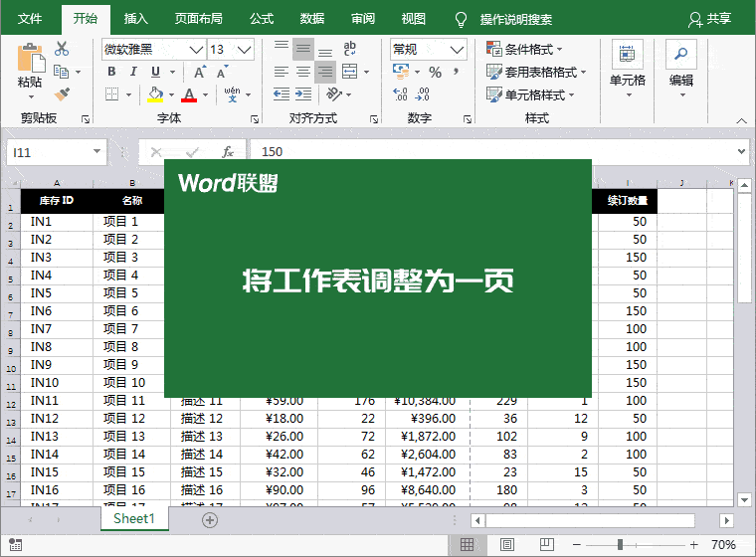Open Format as Table menu
This screenshot has height=557, width=756.
coord(535,73)
